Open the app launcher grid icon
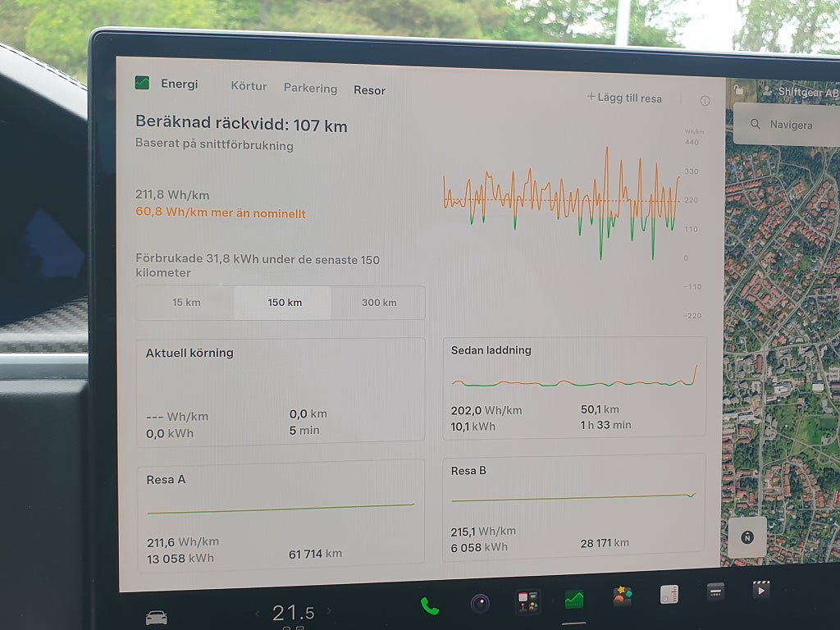Viewport: 840px width, 630px height. click(x=527, y=601)
